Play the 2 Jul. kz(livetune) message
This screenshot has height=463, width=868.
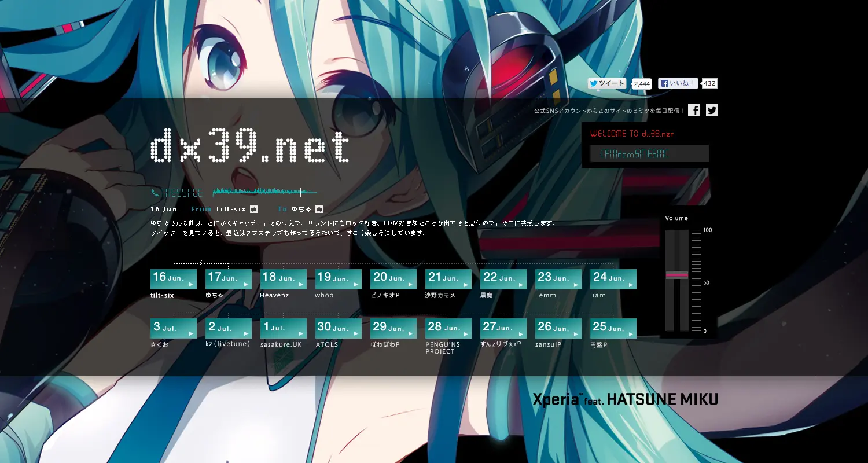coord(229,328)
